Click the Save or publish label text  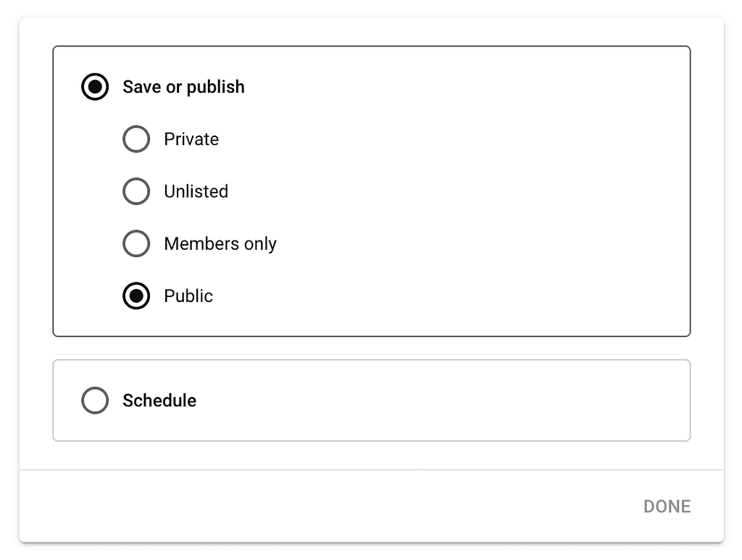click(183, 87)
